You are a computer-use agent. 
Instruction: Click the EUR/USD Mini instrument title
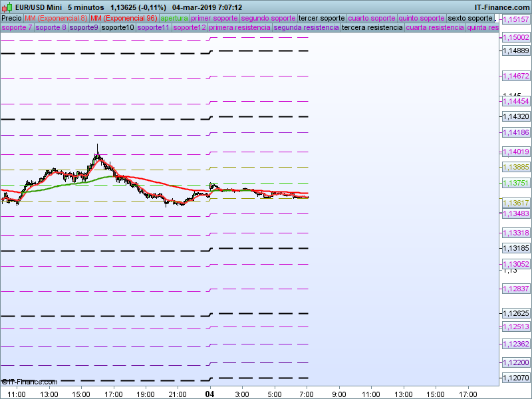click(39, 7)
